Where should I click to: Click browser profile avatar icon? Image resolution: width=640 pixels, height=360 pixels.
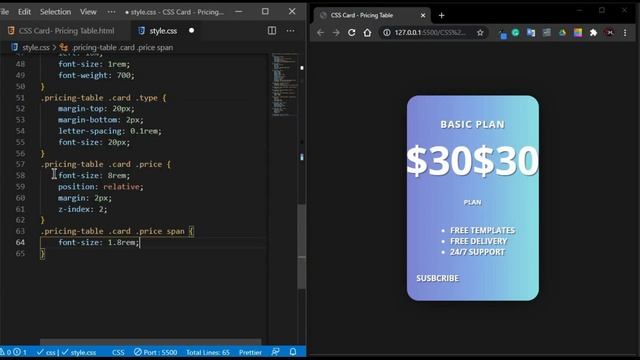click(610, 33)
